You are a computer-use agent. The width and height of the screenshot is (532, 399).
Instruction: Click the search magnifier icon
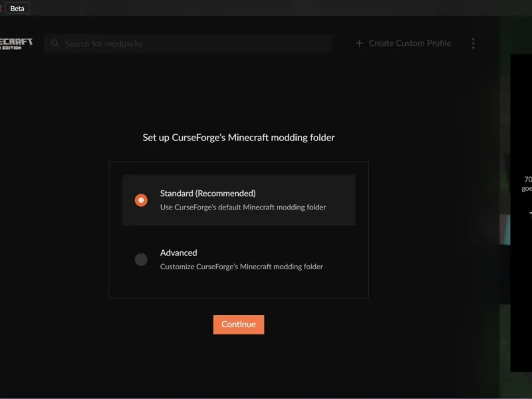55,43
